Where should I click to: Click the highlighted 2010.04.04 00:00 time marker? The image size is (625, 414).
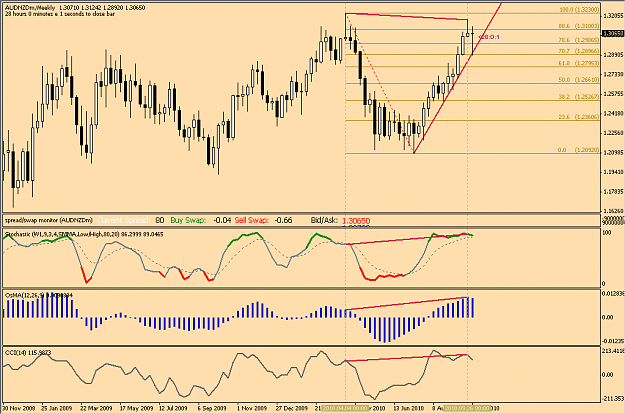[345, 408]
